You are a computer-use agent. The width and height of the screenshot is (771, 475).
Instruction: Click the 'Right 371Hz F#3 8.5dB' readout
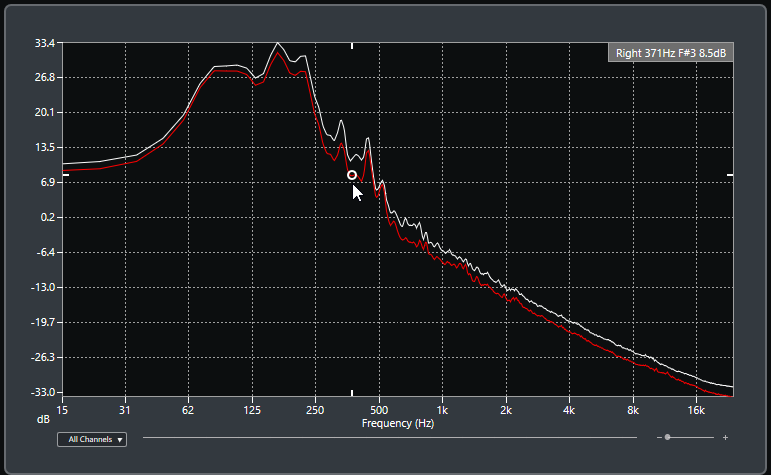671,53
